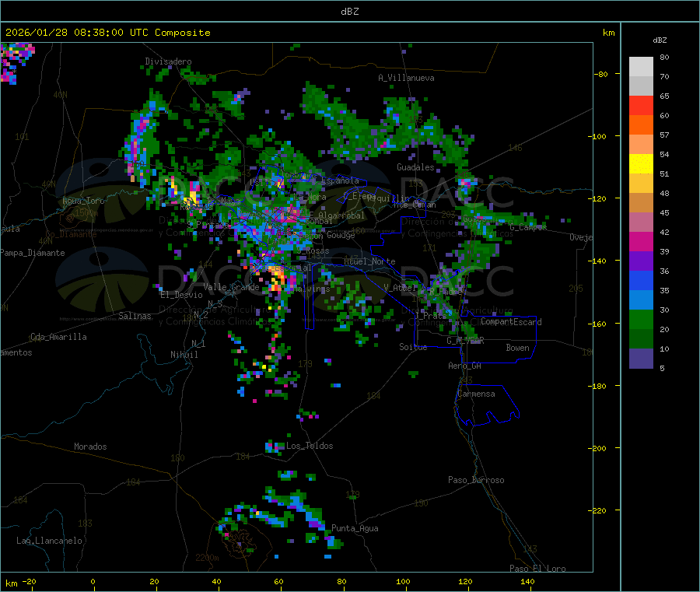Click the Carmensa location label

[x=476, y=394]
